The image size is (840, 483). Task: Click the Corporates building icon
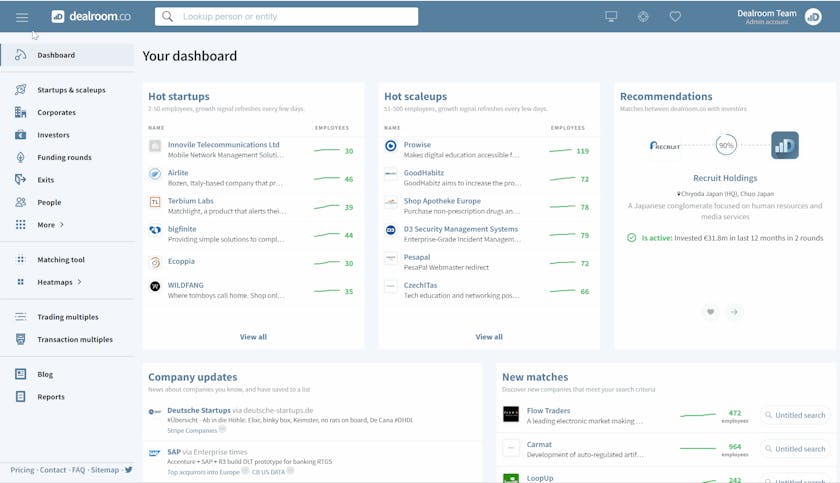tap(20, 112)
